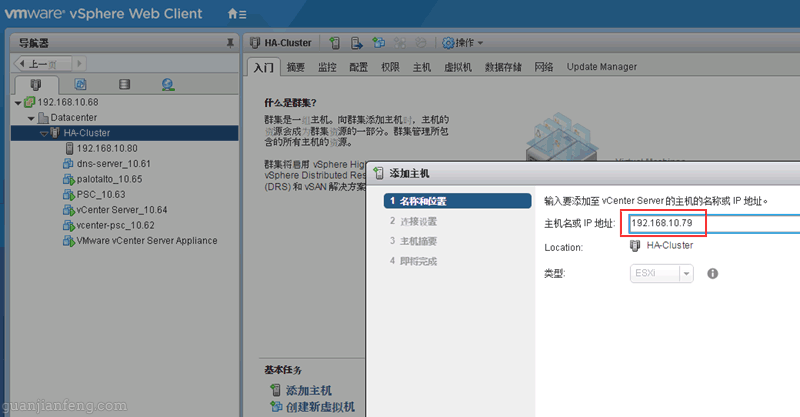
Task: Click the 添加主机 basic task link
Action: [x=309, y=390]
